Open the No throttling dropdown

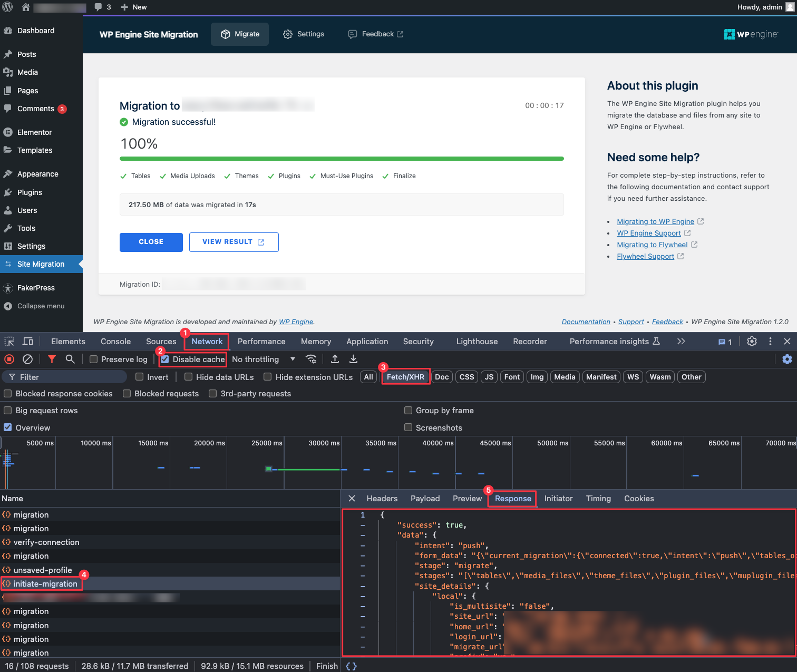(x=263, y=359)
